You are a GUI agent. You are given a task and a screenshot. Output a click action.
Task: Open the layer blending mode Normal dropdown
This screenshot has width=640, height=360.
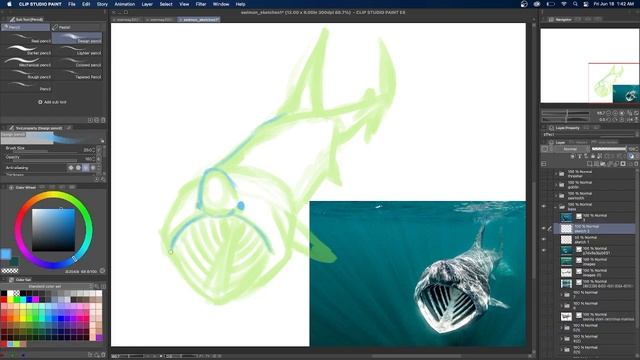(570, 149)
